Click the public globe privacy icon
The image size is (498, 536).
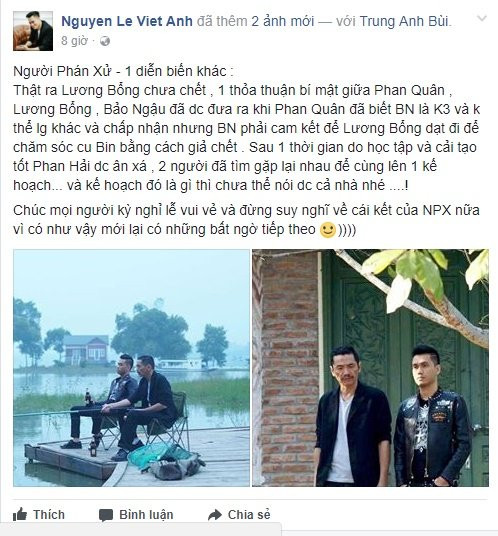[105, 41]
